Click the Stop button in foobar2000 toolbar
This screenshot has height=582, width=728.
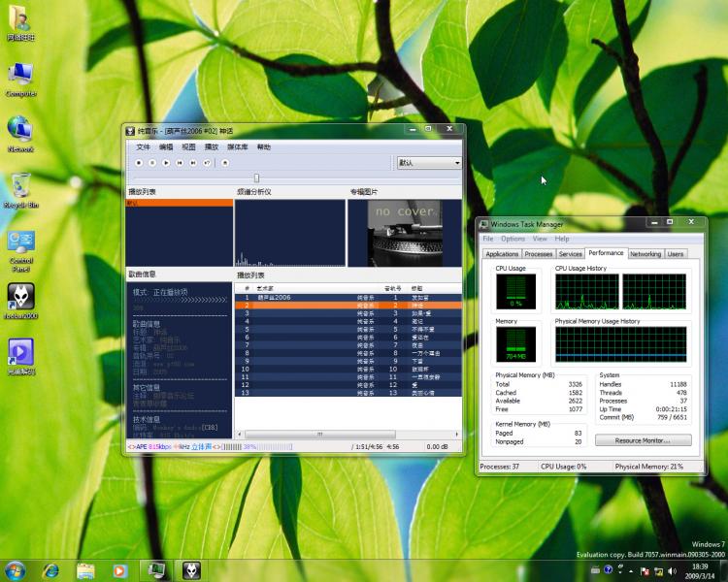tap(139, 163)
